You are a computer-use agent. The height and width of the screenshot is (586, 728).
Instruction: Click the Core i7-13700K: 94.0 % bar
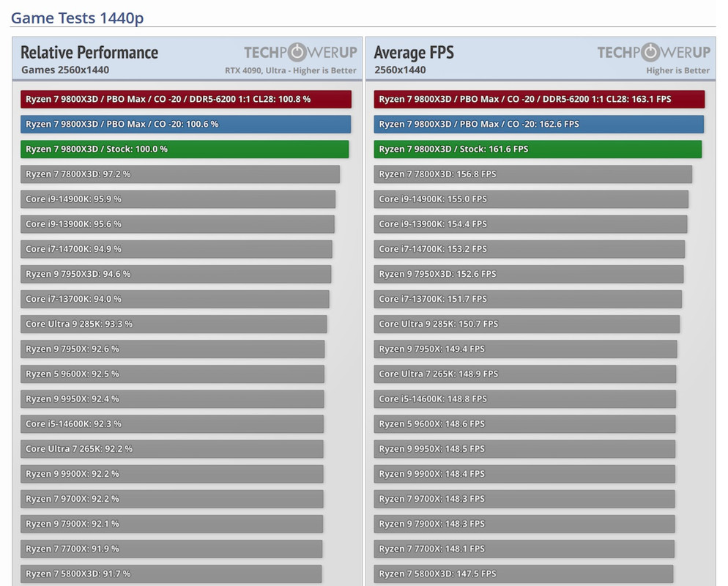click(174, 300)
